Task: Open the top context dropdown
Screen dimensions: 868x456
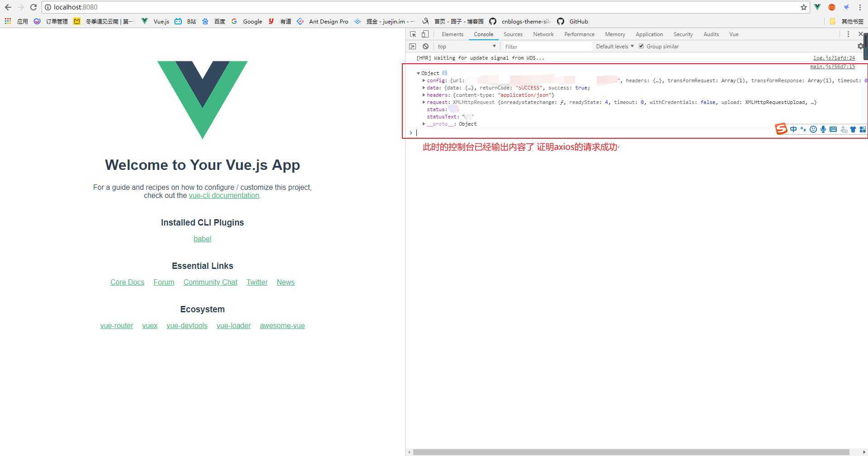Action: (x=466, y=46)
